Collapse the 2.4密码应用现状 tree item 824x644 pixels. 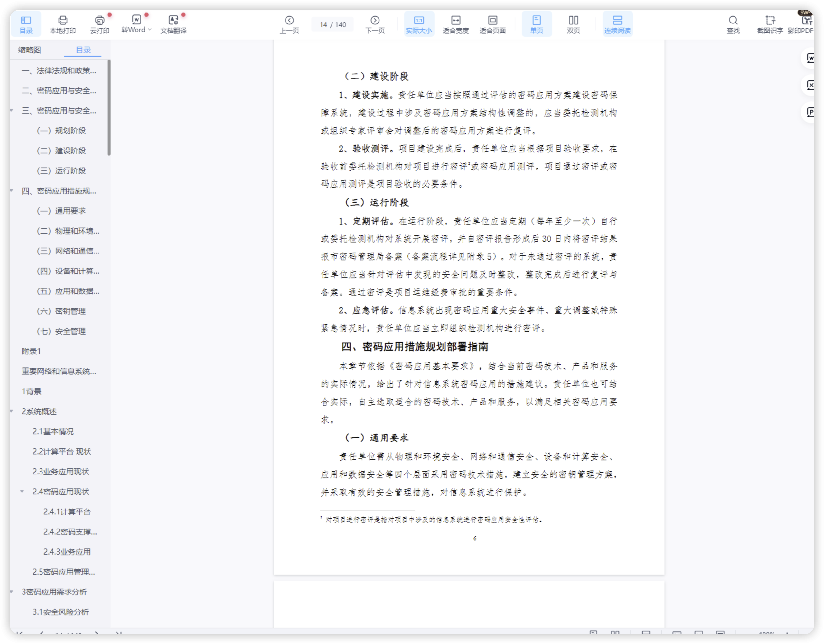pyautogui.click(x=21, y=492)
